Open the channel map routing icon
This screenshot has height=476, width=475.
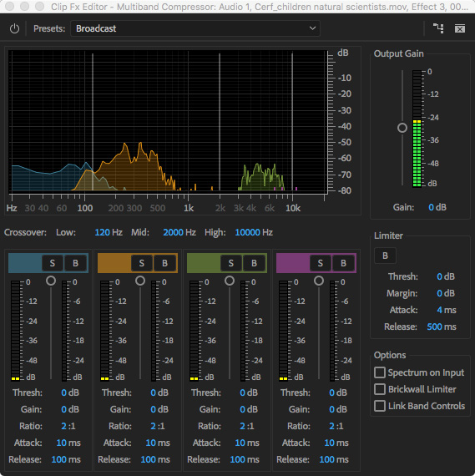click(x=438, y=28)
